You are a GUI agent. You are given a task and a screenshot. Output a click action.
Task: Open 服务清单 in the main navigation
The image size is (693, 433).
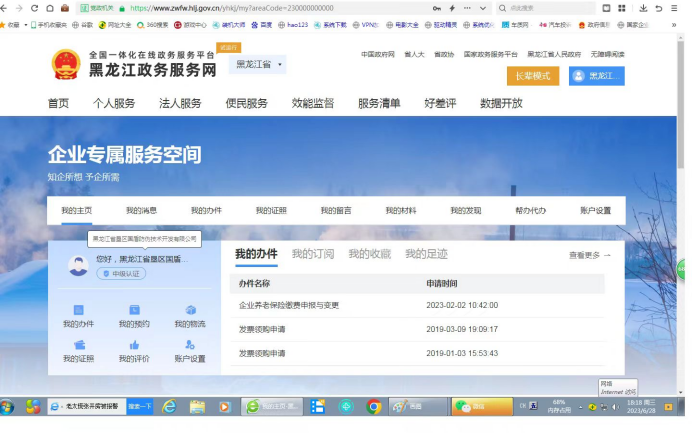click(379, 103)
